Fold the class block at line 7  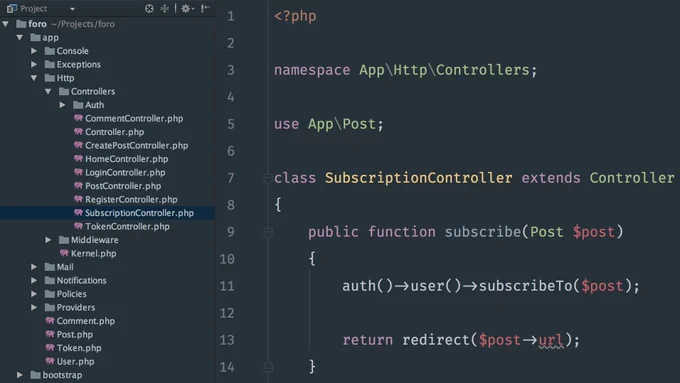(268, 178)
